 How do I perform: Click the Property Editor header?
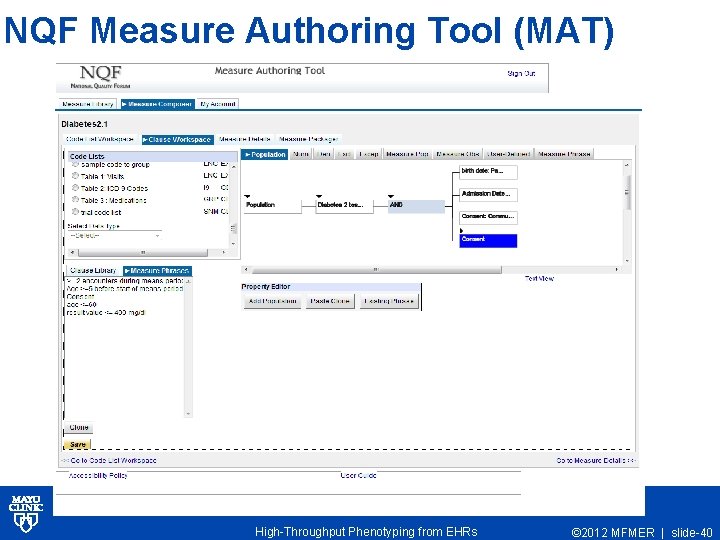[331, 287]
